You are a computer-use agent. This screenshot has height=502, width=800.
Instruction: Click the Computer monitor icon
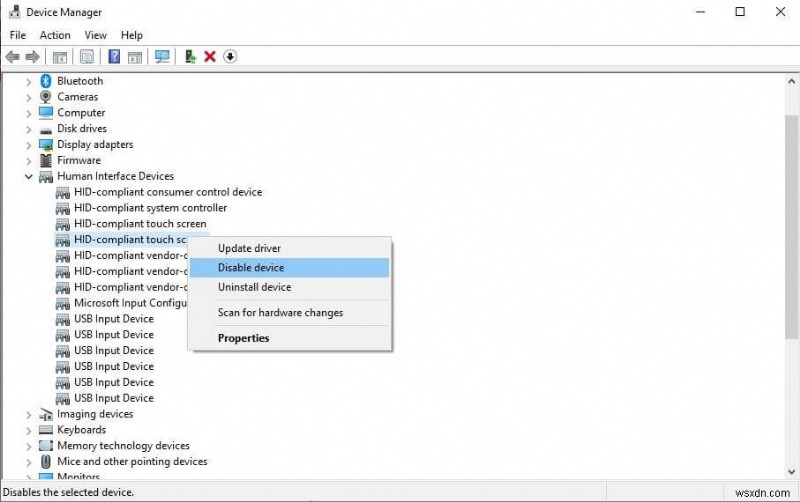46,112
